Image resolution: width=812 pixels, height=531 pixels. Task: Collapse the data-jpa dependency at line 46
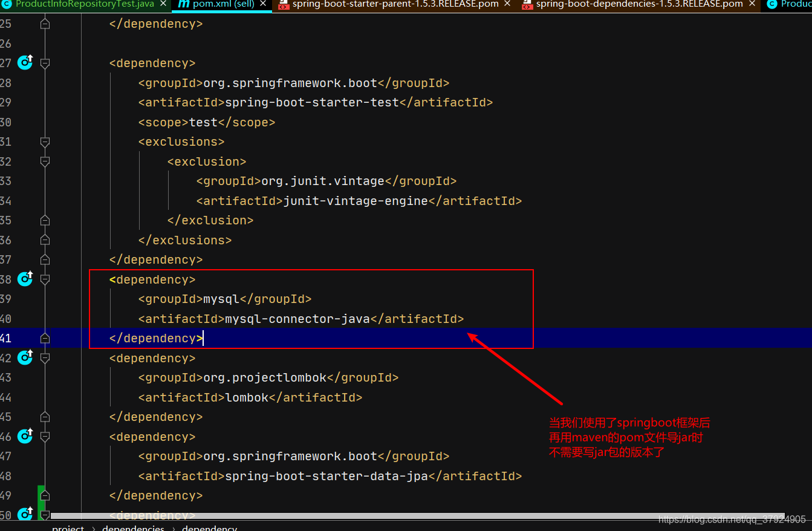pos(45,437)
